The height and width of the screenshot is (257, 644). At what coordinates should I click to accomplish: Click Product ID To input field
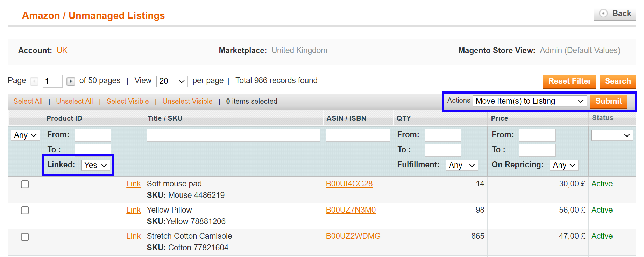coord(93,150)
